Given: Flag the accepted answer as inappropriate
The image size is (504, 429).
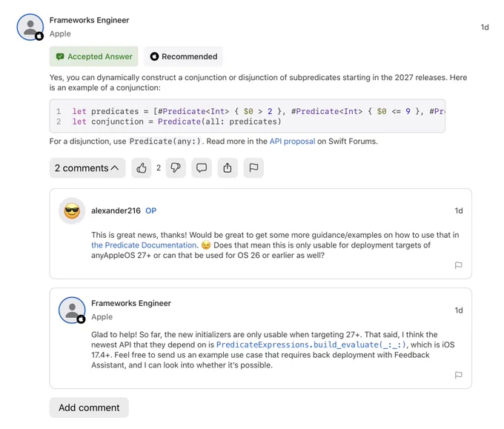Looking at the screenshot, I should [253, 167].
